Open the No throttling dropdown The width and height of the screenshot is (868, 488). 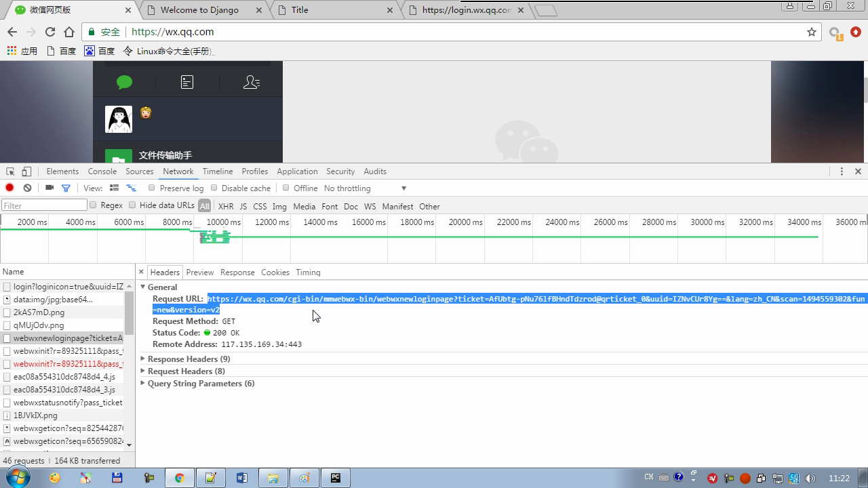coord(365,188)
